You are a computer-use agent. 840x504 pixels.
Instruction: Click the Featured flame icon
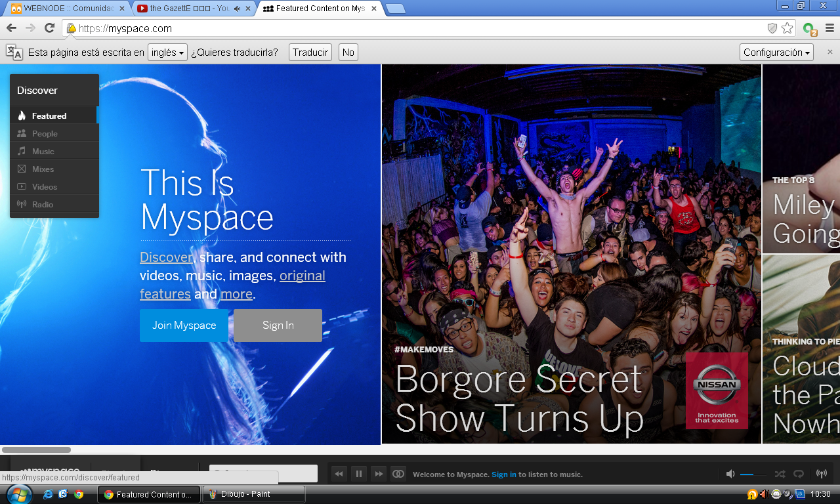click(22, 115)
